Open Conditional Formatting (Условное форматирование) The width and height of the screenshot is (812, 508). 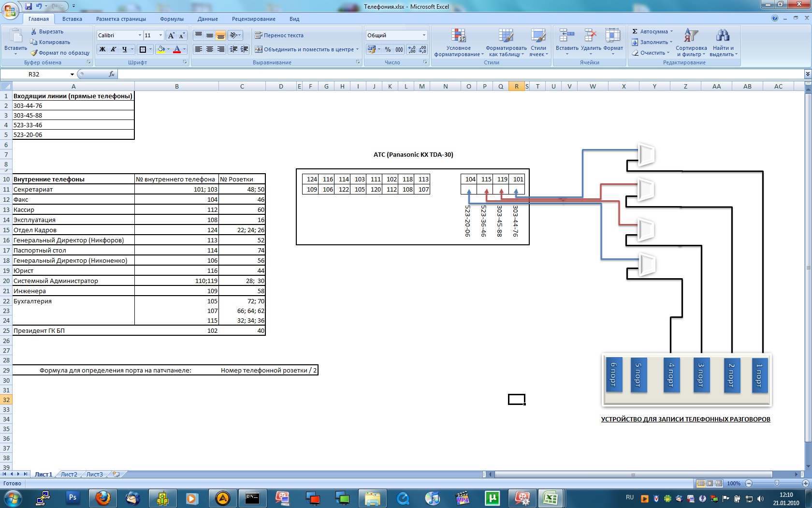pyautogui.click(x=458, y=43)
